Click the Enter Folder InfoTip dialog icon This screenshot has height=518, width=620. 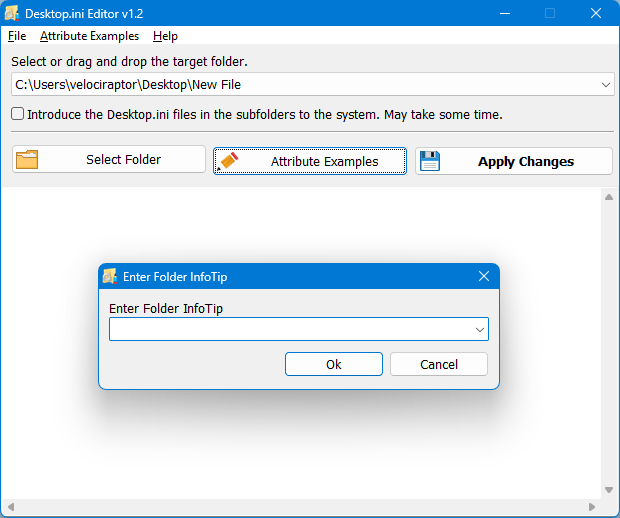click(x=110, y=276)
